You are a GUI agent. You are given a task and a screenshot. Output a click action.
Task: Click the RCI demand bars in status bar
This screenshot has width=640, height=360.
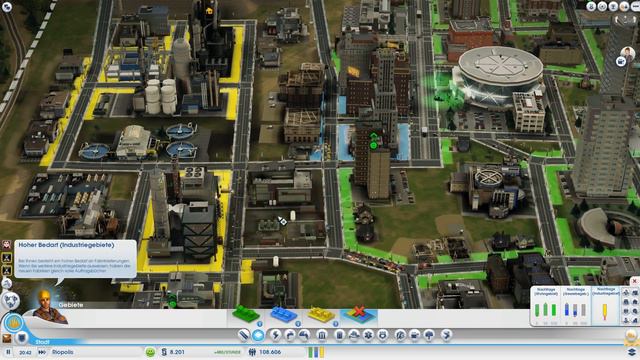coord(316,352)
